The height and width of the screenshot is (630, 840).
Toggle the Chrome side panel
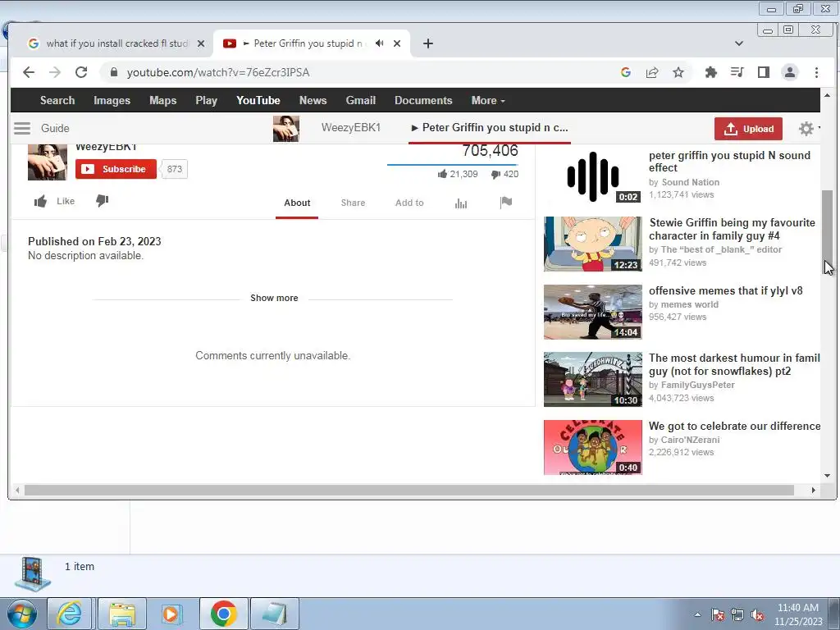(x=764, y=72)
